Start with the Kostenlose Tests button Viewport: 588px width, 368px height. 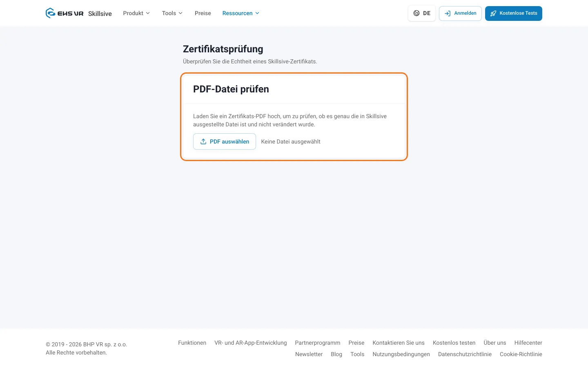point(514,13)
